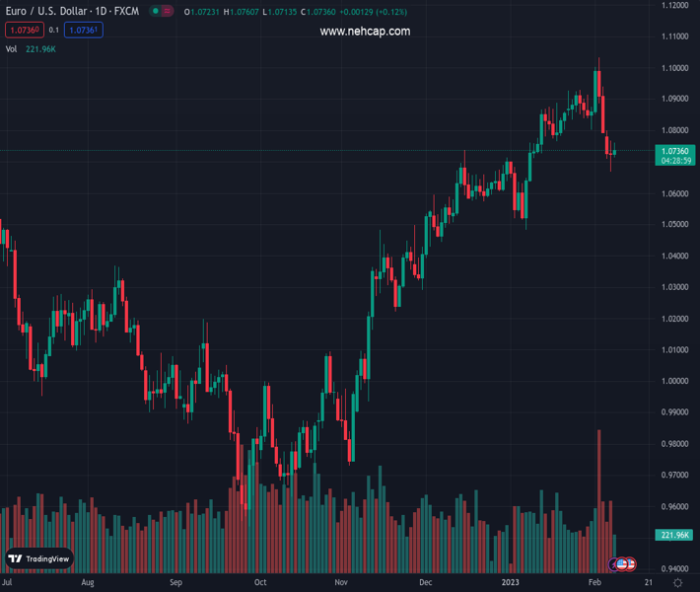
Task: Click the TradingView logo badge
Action: click(40, 558)
